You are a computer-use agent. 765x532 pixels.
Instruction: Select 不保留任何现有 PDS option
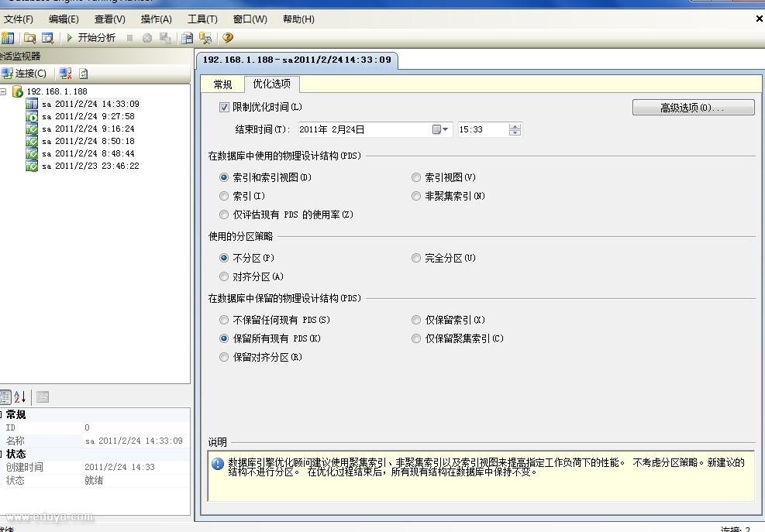coord(225,320)
